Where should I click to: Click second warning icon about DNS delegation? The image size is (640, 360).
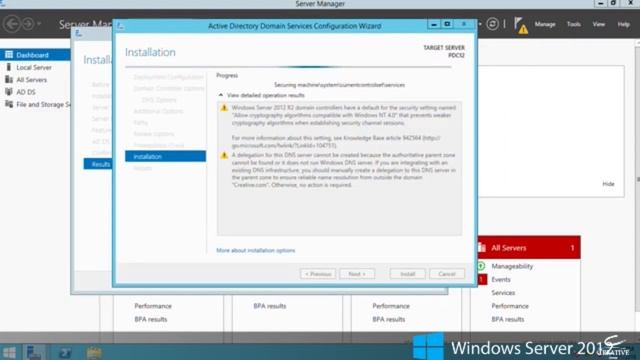224,156
